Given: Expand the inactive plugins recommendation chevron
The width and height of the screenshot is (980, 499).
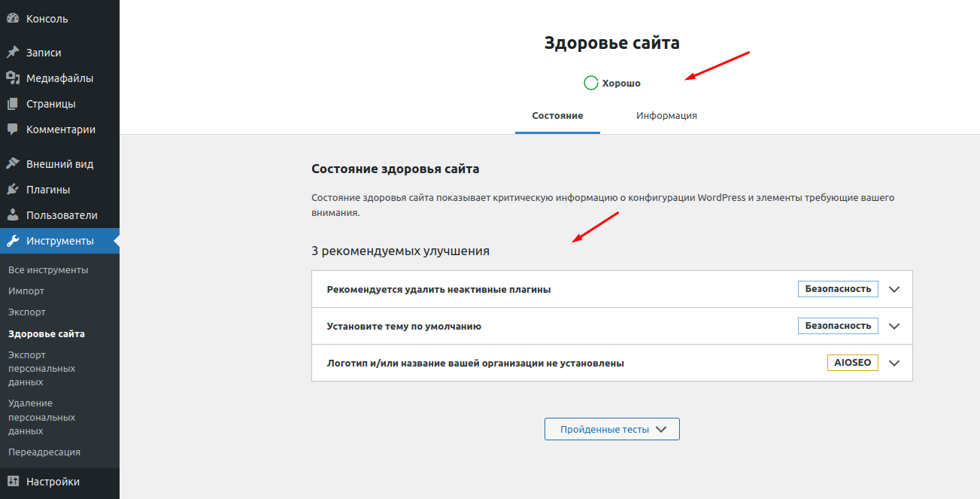Looking at the screenshot, I should [894, 289].
